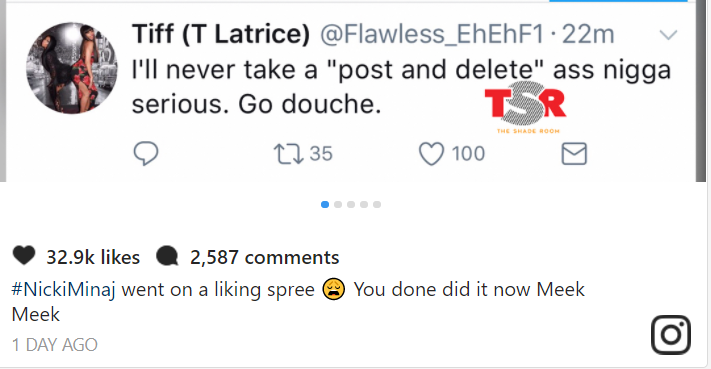711x369 pixels.
Task: Click the envelope direct message icon
Action: coord(574,153)
